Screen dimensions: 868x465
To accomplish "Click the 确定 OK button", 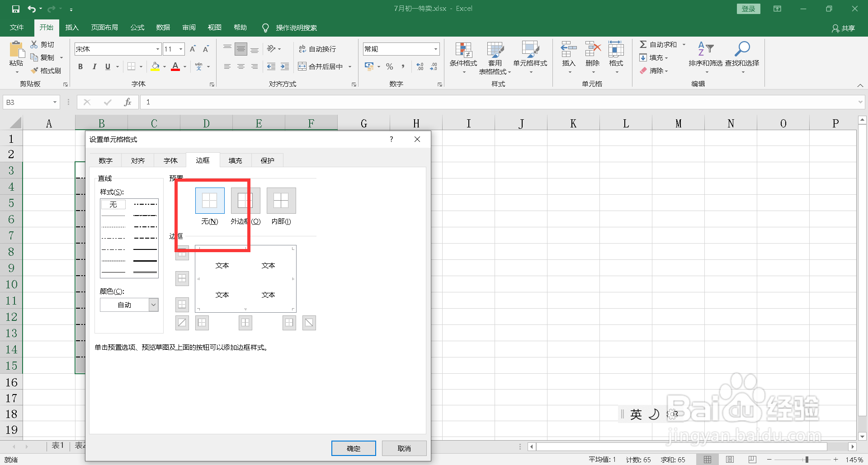I will [x=354, y=448].
